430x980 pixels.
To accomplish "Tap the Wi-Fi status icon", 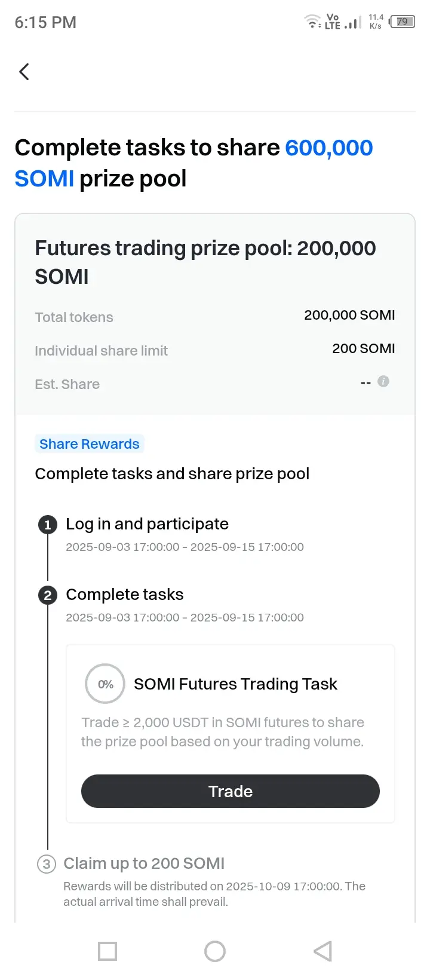I will 312,22.
